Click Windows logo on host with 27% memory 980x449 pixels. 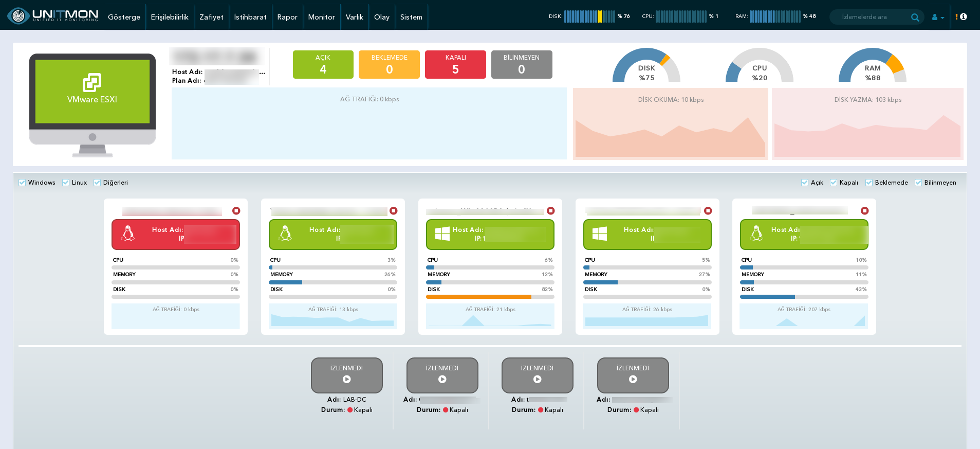[600, 234]
